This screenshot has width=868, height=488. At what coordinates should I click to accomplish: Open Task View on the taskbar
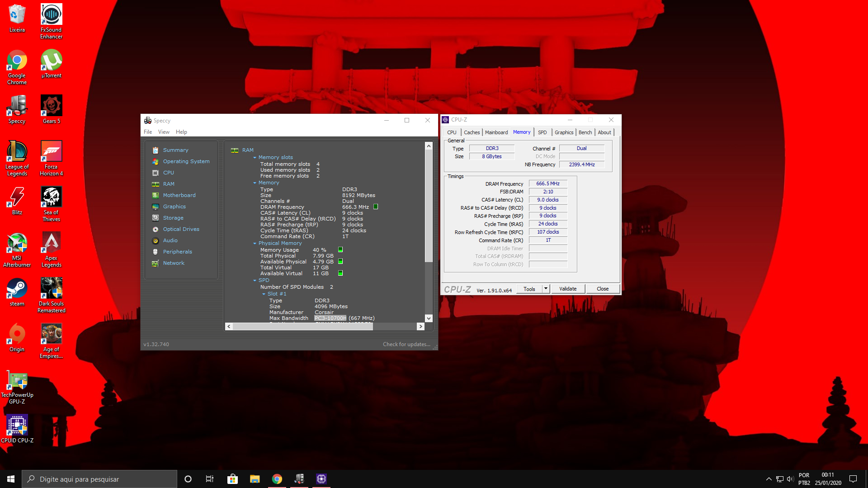tap(210, 479)
